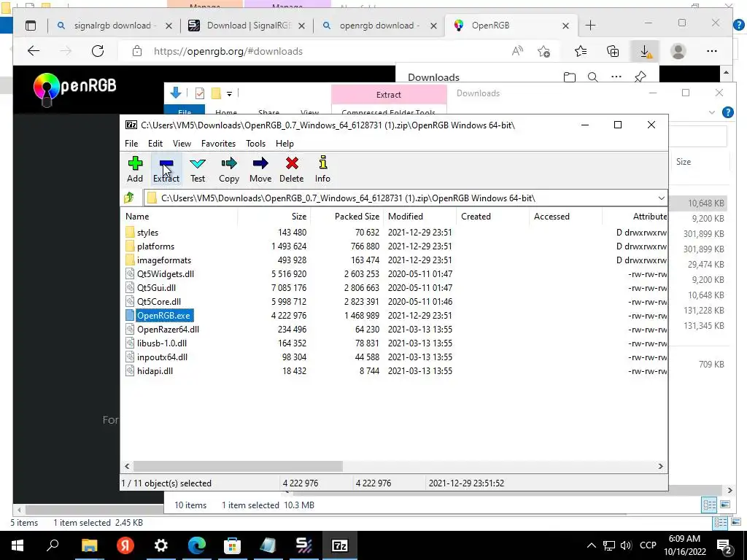Switch to Download SignalRGB tab
Screen dimensions: 747x560
tap(248, 26)
